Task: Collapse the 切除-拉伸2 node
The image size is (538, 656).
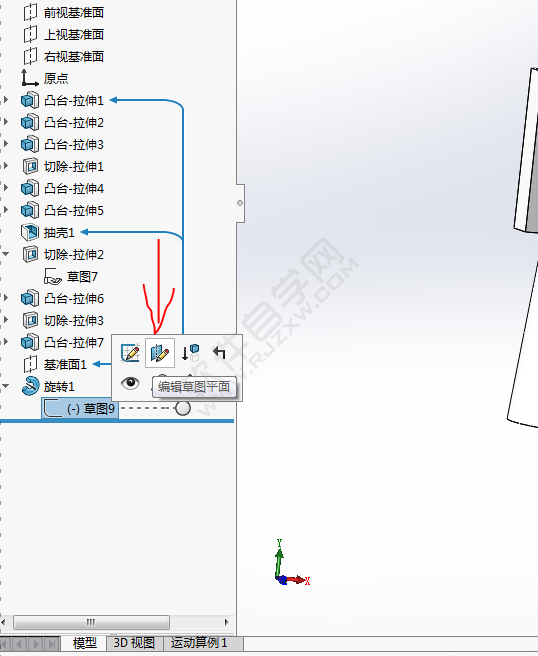Action: (x=5, y=254)
